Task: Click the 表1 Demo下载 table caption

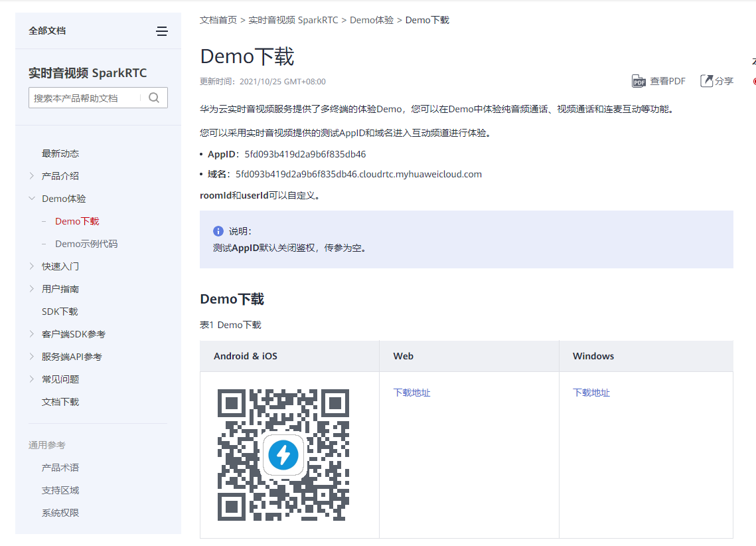Action: point(230,325)
